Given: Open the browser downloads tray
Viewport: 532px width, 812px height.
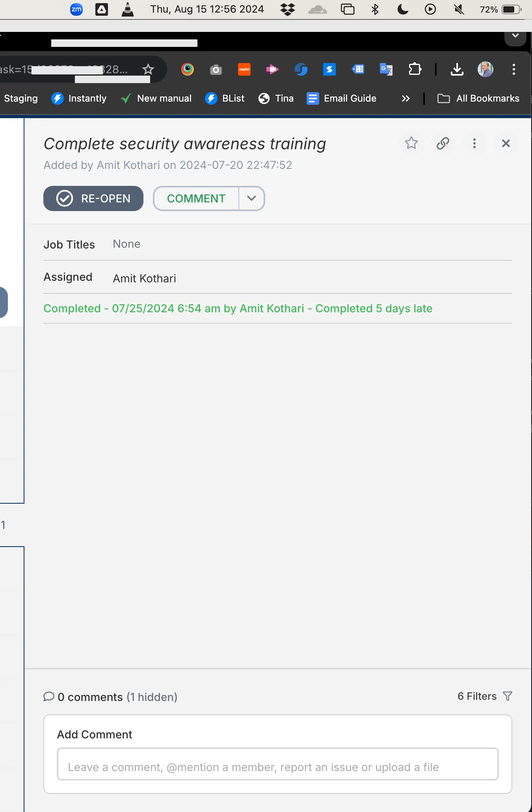Looking at the screenshot, I should coord(457,69).
